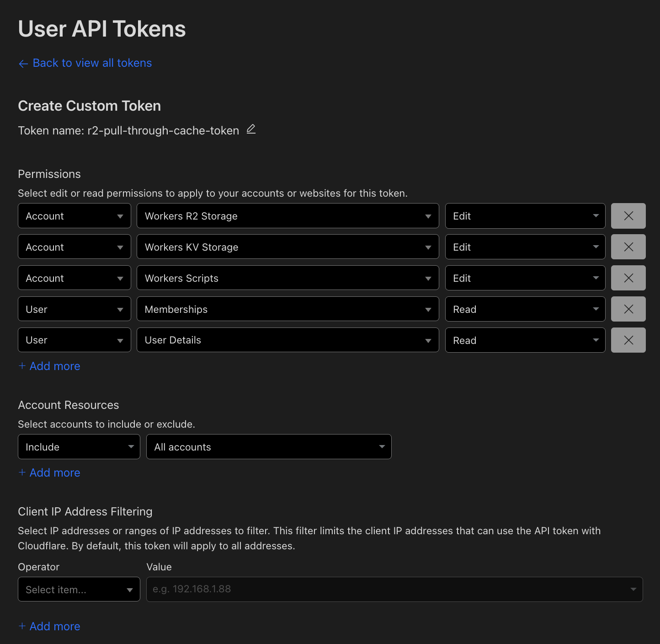Click the Create Custom Token heading

90,106
